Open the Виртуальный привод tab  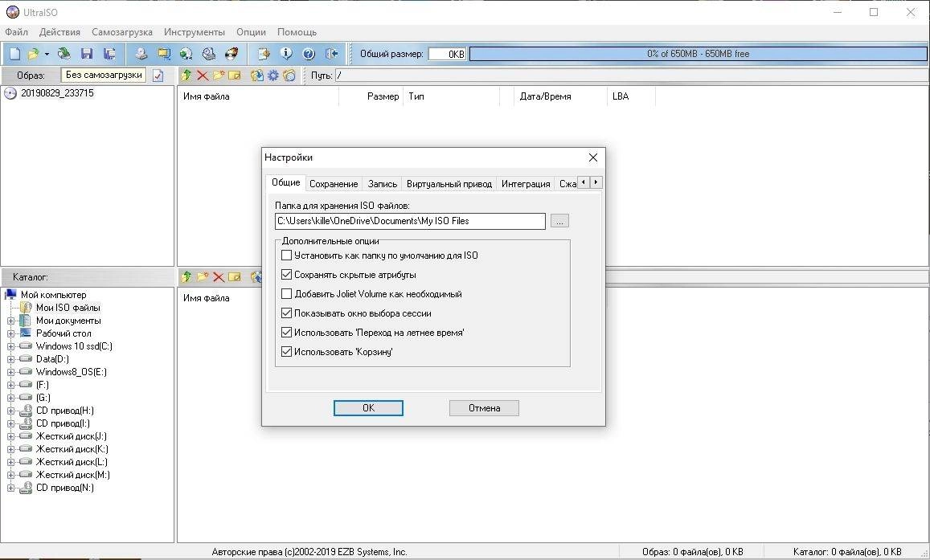click(449, 184)
